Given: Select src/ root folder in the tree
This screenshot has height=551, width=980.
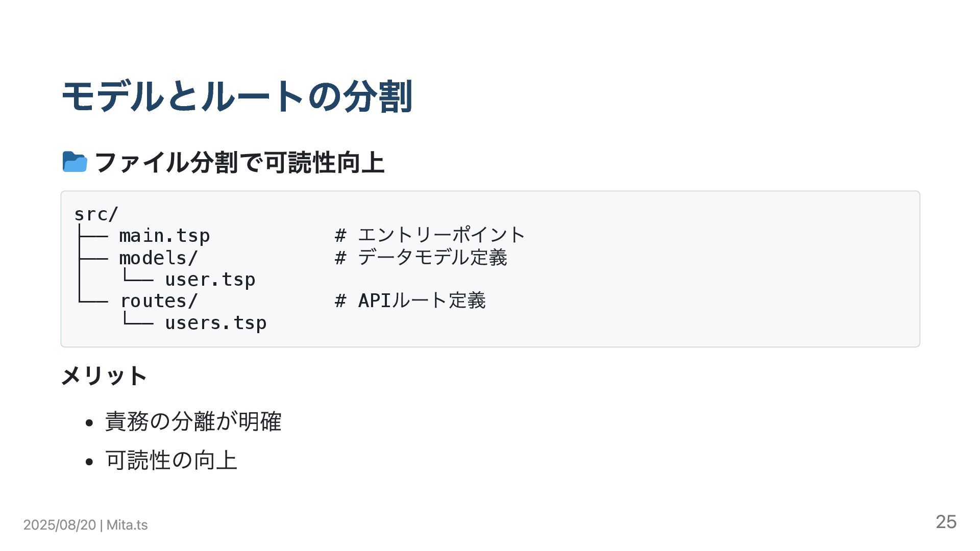Looking at the screenshot, I should point(96,214).
